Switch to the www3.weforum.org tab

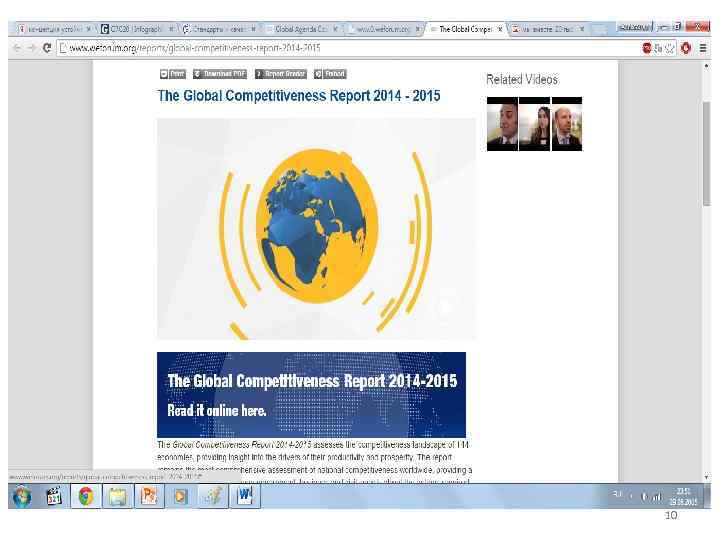382,29
